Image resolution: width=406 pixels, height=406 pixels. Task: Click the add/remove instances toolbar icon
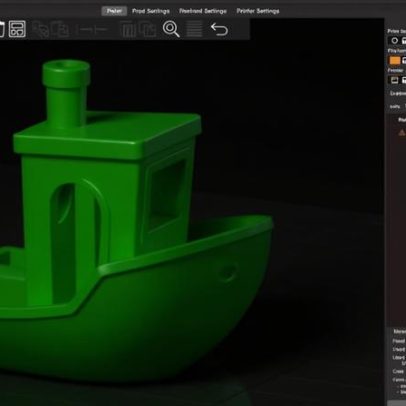click(91, 29)
